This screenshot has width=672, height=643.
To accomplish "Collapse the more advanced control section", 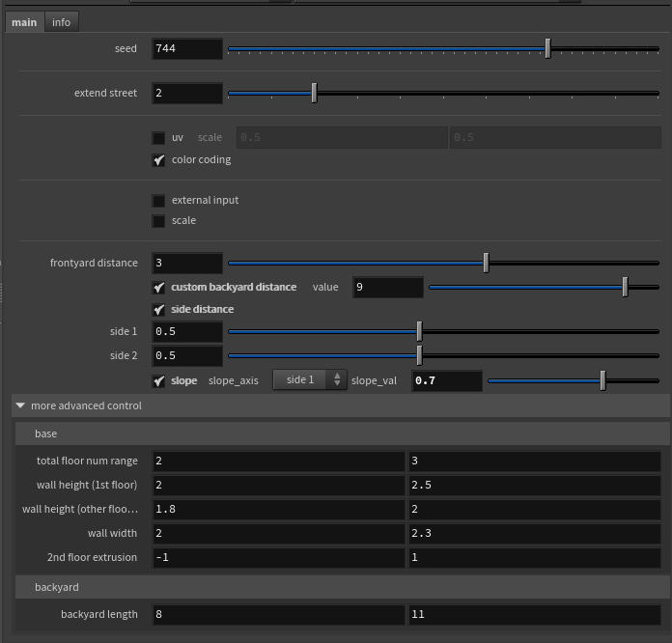I will [20, 405].
